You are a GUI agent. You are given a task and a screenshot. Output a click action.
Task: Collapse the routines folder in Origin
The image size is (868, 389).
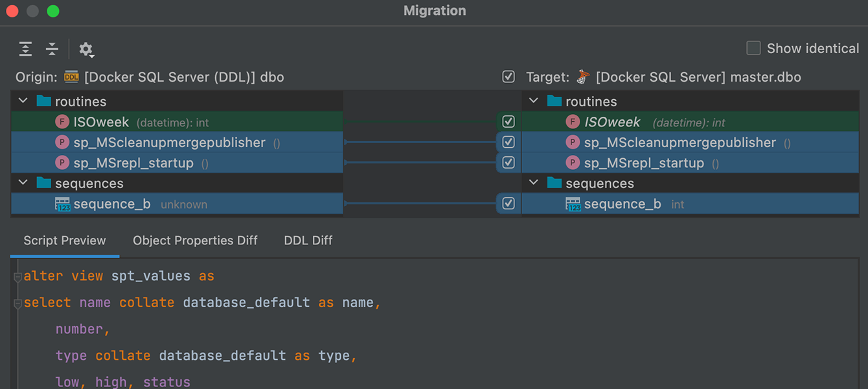23,101
